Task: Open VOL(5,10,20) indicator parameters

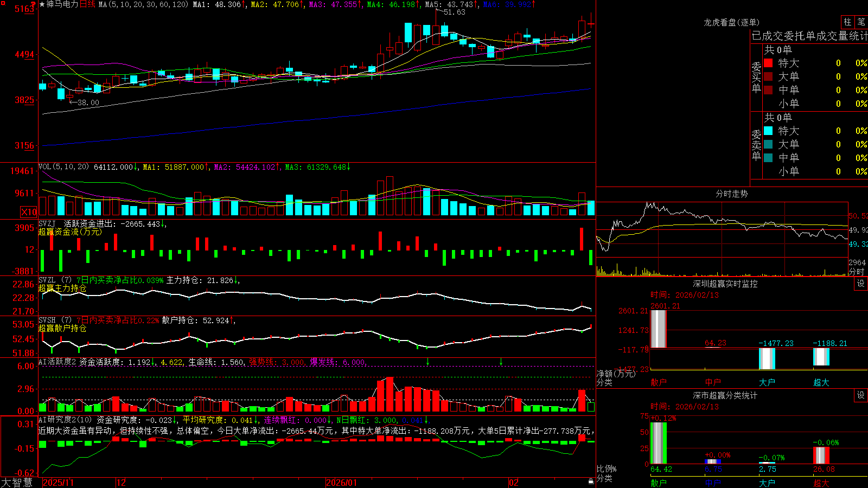Action: click(63, 167)
